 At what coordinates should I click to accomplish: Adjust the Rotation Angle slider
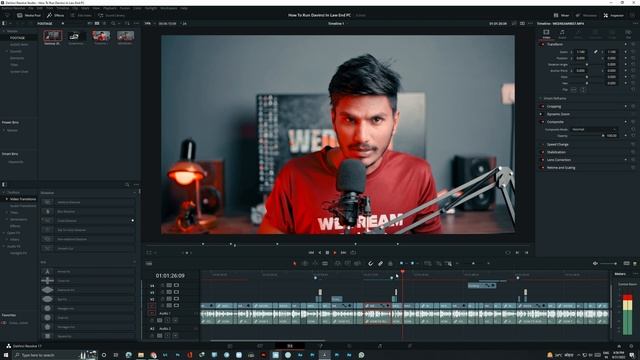(587, 64)
